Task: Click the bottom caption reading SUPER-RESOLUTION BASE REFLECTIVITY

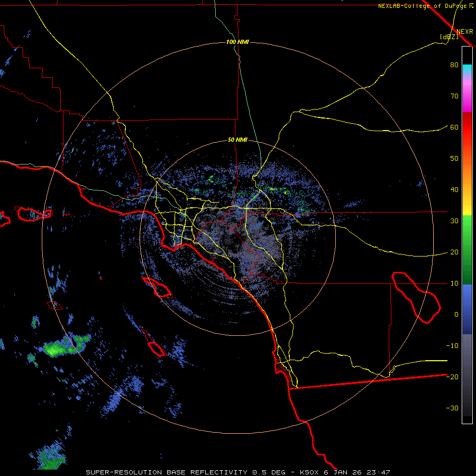Action: click(167, 472)
